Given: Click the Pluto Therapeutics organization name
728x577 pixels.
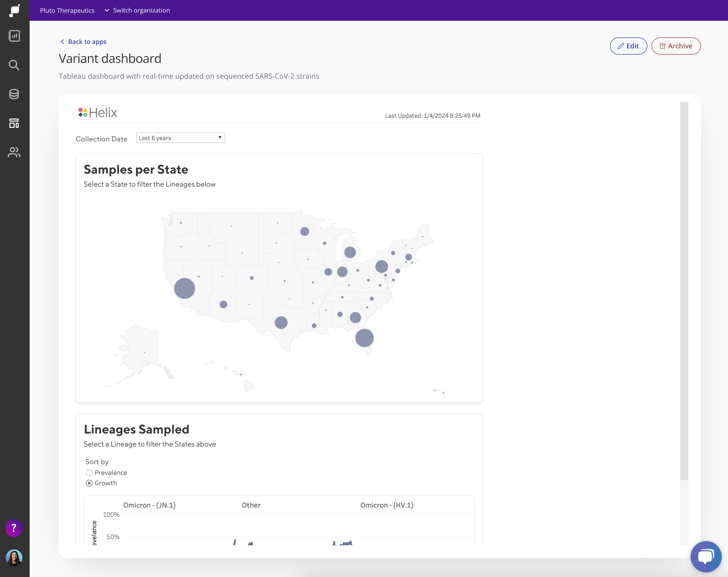Looking at the screenshot, I should [67, 10].
